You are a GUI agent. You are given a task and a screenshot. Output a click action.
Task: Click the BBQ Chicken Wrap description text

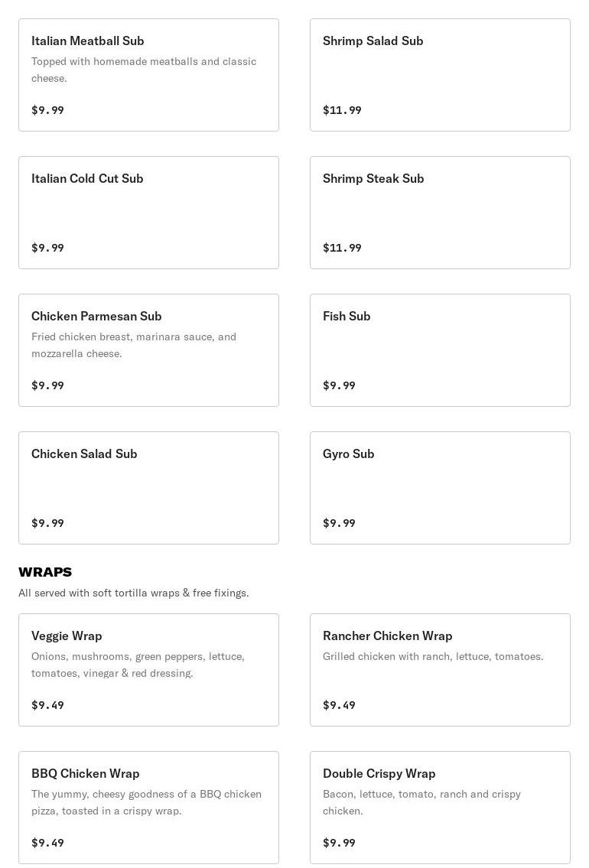146,802
